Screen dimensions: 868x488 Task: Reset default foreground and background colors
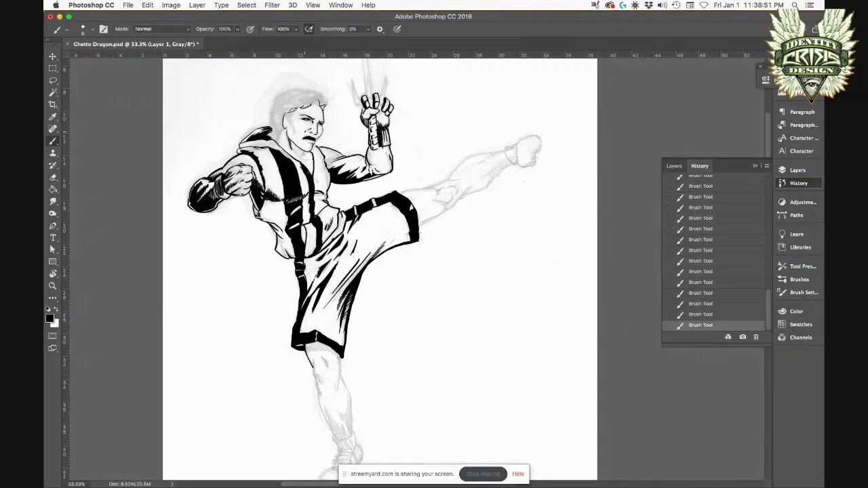point(48,309)
